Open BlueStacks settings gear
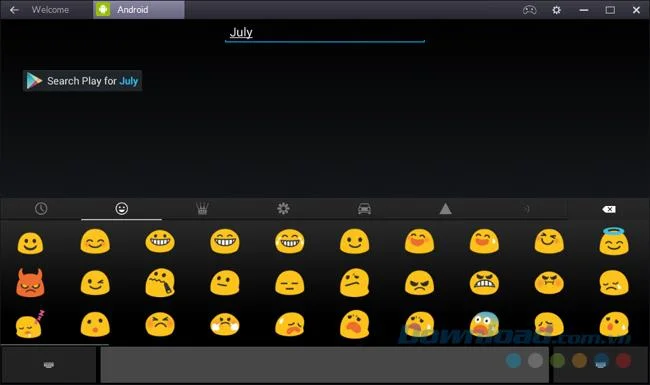This screenshot has width=650, height=385. click(x=556, y=10)
